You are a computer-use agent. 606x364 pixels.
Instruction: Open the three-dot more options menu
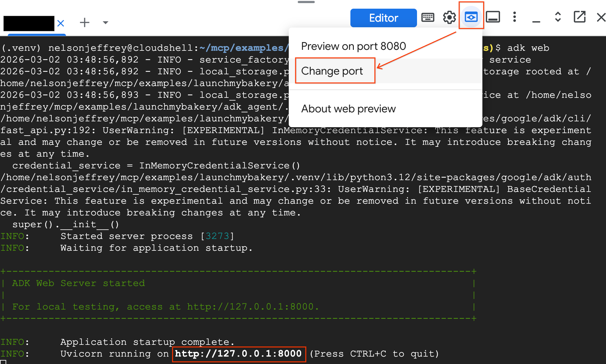(514, 17)
